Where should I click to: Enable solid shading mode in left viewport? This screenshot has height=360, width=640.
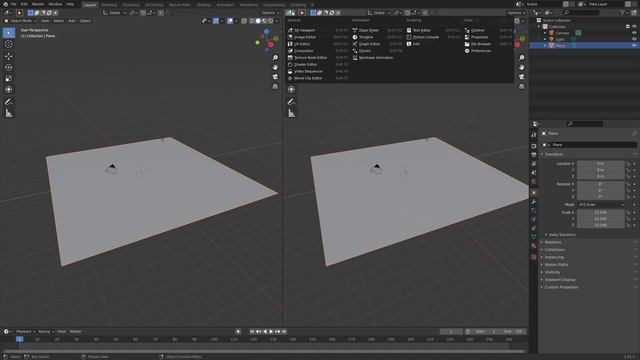point(258,21)
